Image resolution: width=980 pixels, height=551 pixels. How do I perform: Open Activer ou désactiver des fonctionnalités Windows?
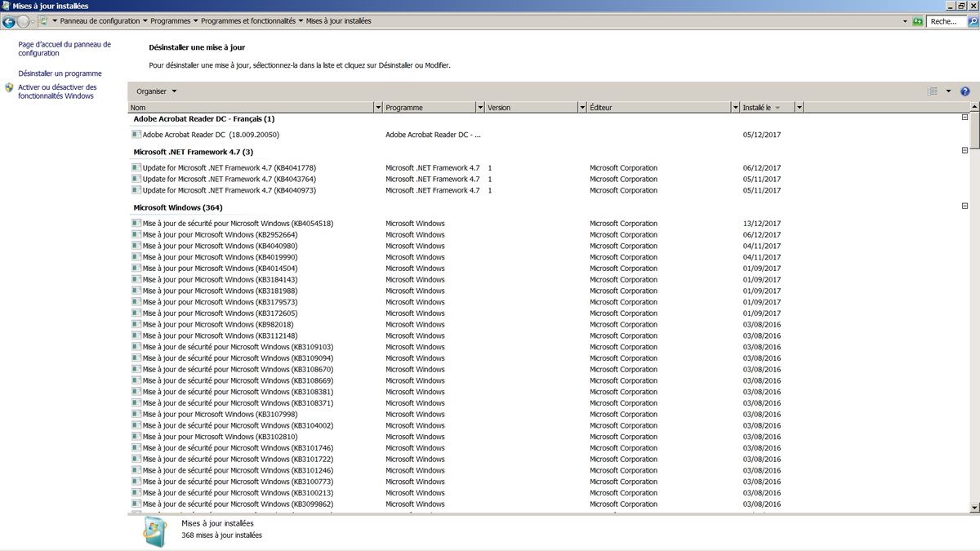[57, 91]
